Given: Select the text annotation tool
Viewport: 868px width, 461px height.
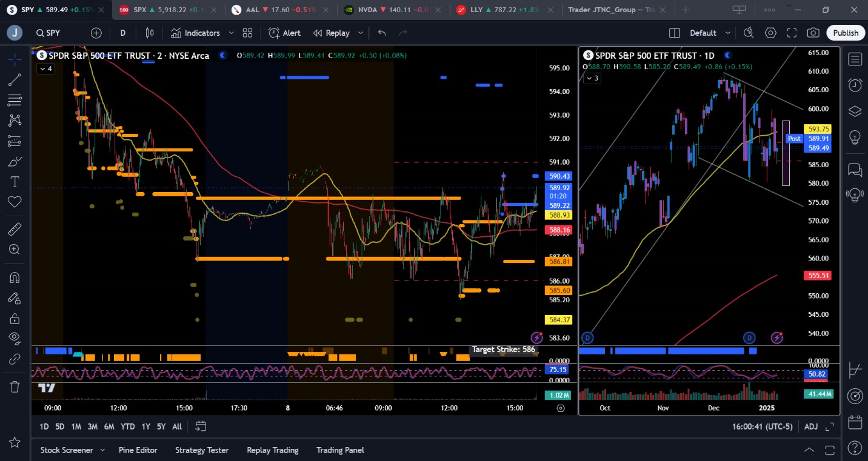Looking at the screenshot, I should pyautogui.click(x=15, y=182).
